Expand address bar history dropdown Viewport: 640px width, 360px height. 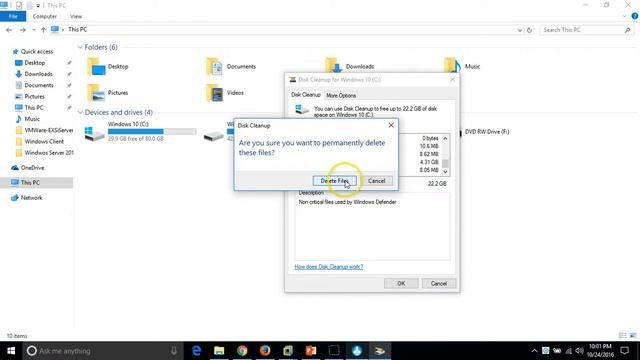pos(520,30)
